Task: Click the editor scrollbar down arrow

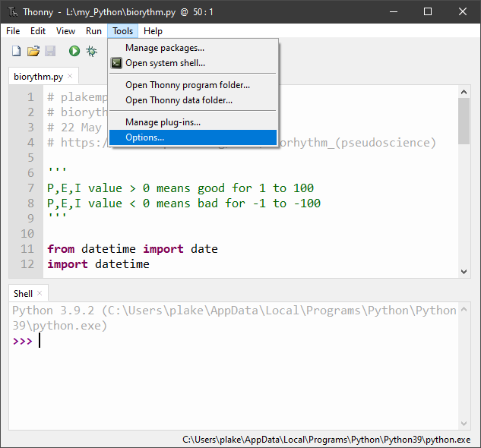Action: pyautogui.click(x=464, y=272)
